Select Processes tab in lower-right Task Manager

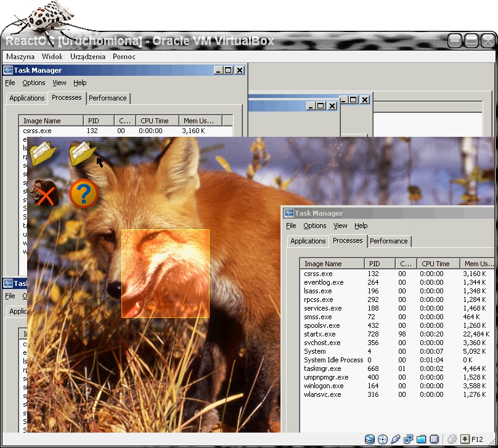coord(348,240)
